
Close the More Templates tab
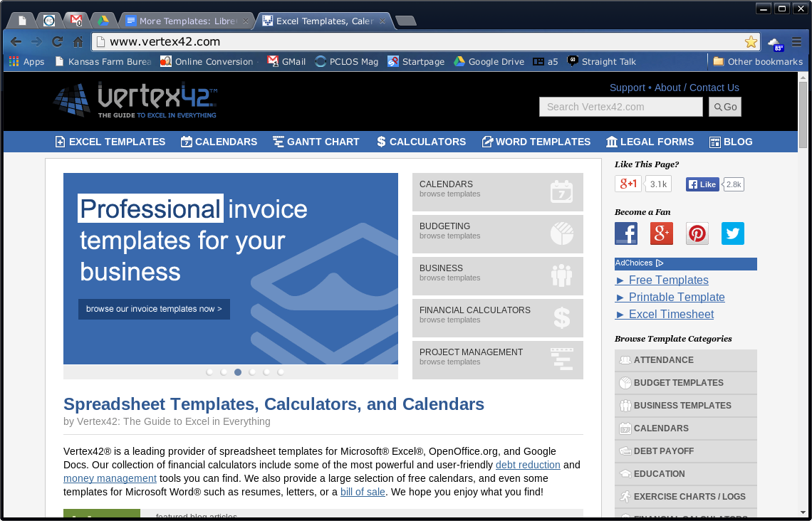click(246, 21)
